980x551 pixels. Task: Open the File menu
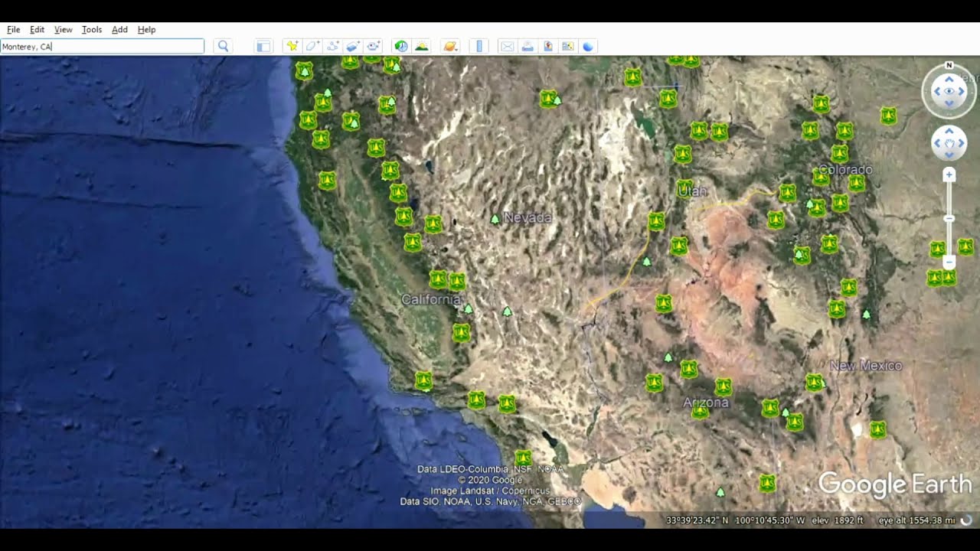click(13, 30)
